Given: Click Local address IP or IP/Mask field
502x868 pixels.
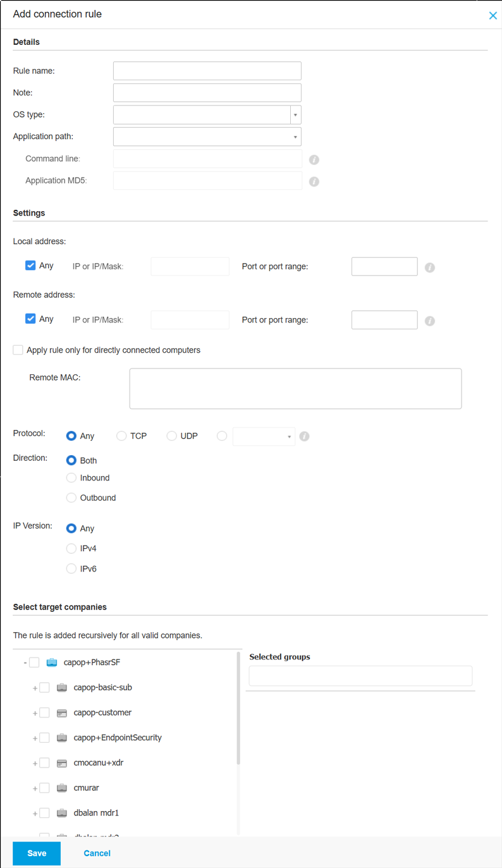Looking at the screenshot, I should 190,266.
